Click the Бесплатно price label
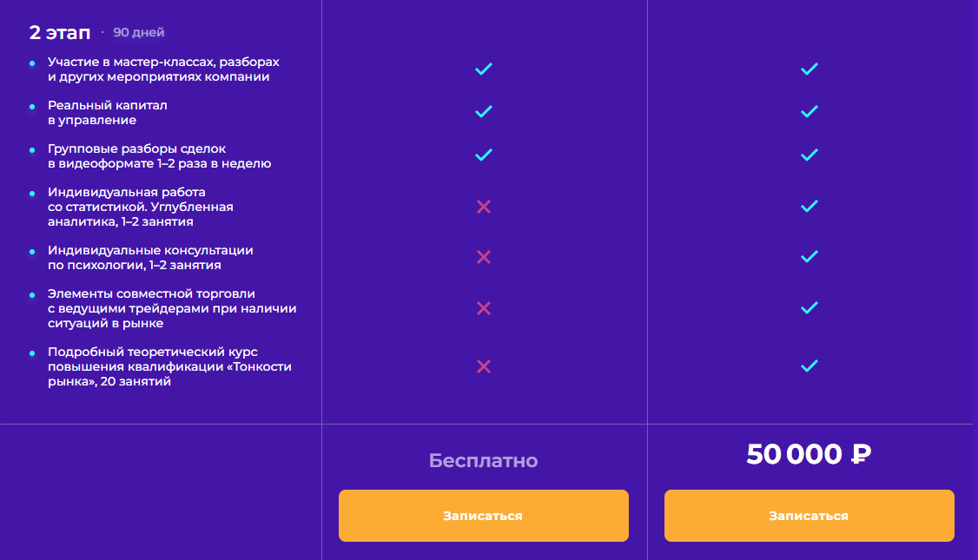 pyautogui.click(x=483, y=461)
